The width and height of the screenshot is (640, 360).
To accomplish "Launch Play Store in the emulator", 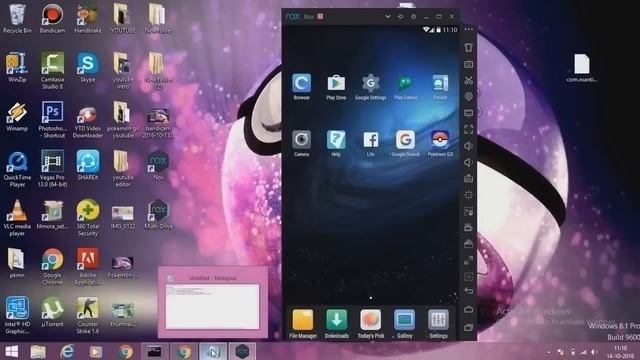I will 336,87.
